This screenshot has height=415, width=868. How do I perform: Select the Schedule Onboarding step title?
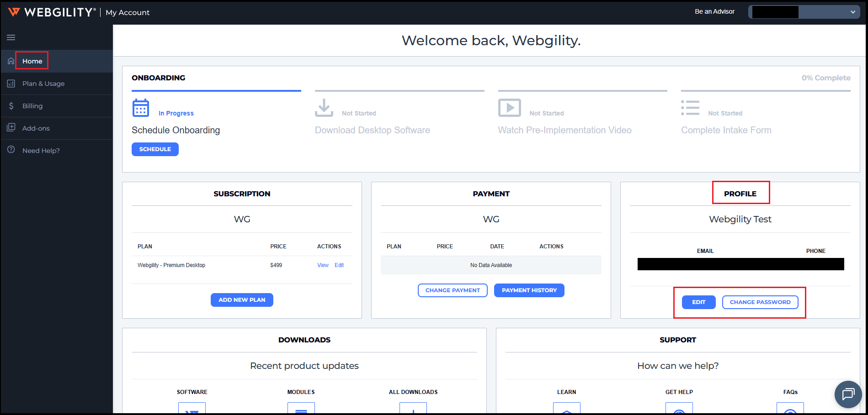pos(176,130)
